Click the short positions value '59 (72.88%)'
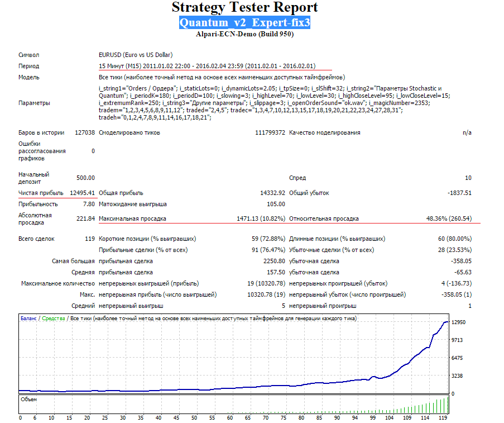Screen dimensions: 504x423 268,239
